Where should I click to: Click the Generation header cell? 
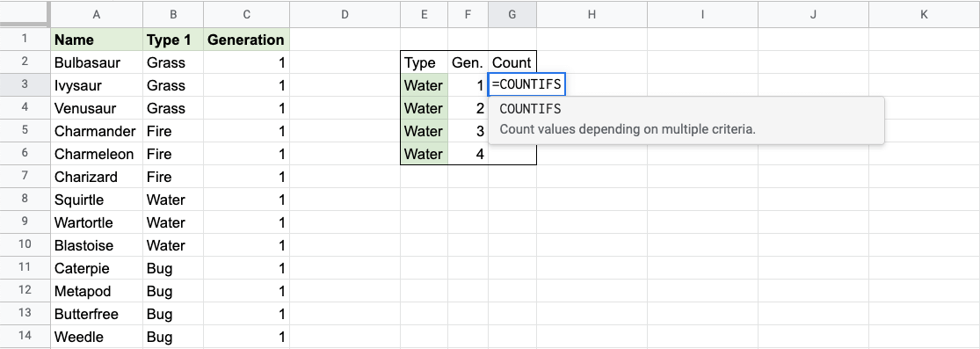point(246,40)
